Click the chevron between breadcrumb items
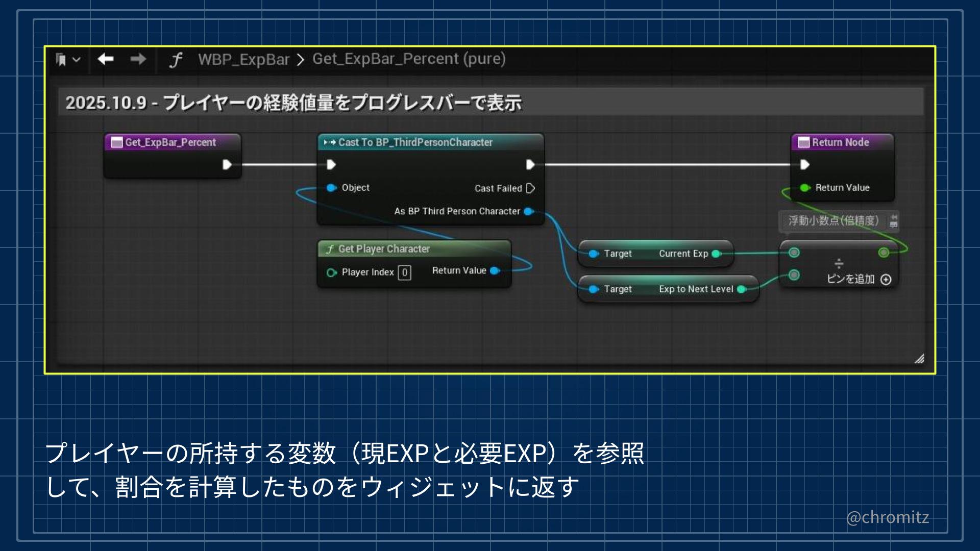Screen dimensions: 980x551 [x=301, y=60]
